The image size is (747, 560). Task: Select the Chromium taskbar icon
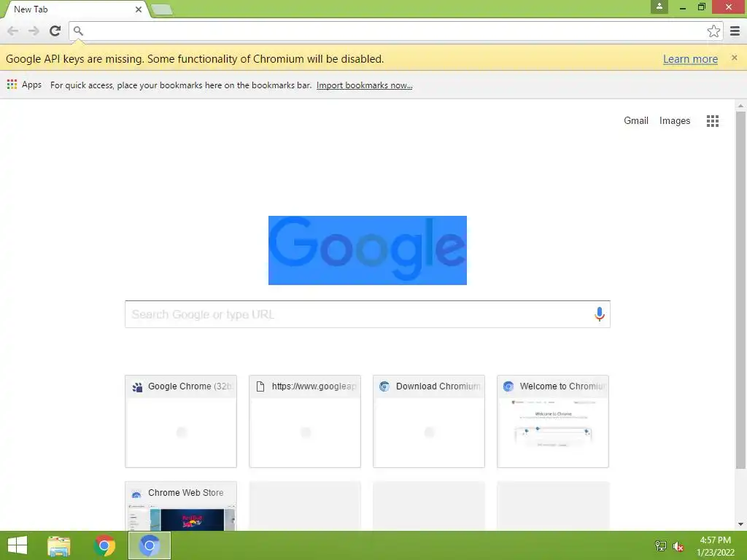point(150,545)
